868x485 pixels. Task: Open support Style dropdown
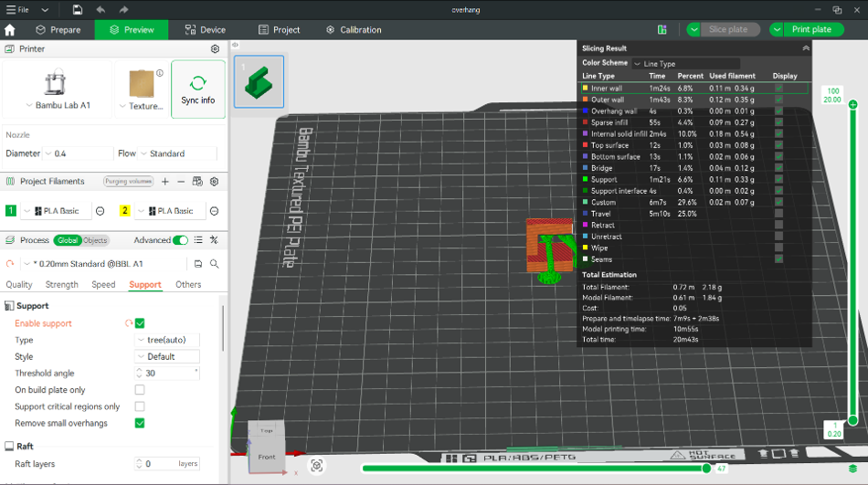(167, 356)
